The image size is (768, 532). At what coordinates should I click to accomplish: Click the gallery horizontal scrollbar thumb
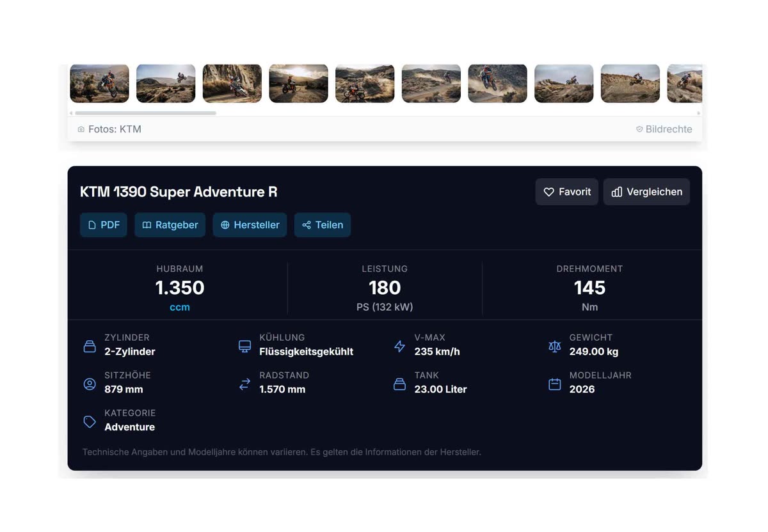tap(145, 113)
